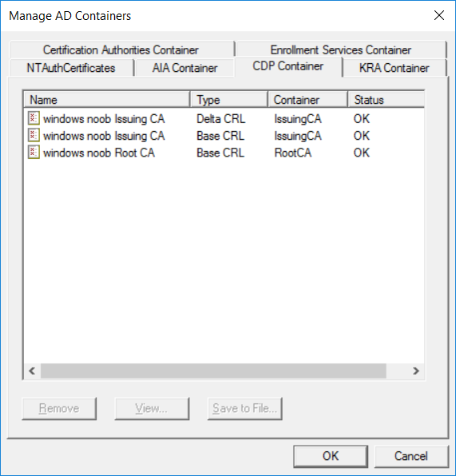
Task: Open the Enrollment Services Container tab
Action: pos(341,50)
